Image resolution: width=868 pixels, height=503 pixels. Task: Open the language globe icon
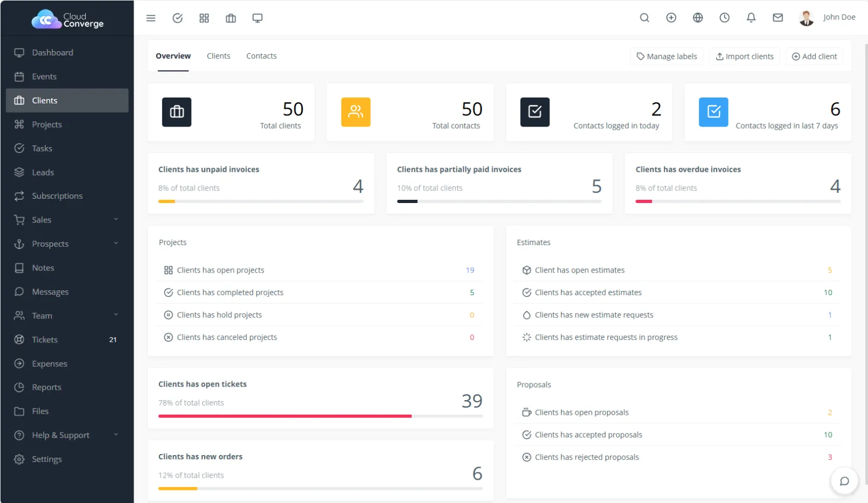tap(698, 18)
